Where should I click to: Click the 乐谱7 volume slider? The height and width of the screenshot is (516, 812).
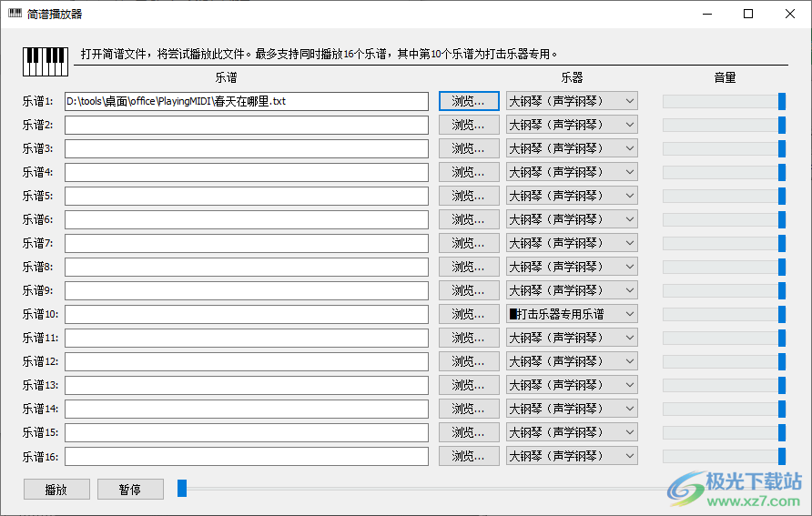click(725, 243)
